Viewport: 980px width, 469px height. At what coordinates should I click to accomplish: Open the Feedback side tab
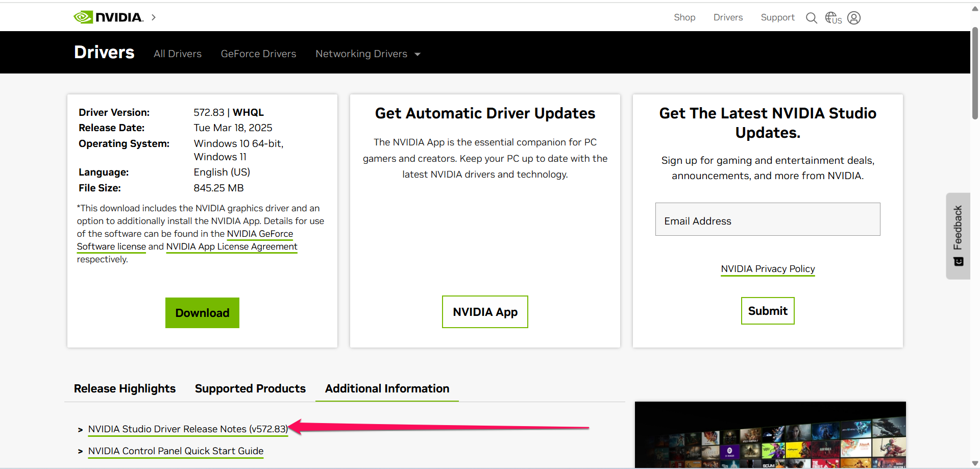click(x=958, y=236)
